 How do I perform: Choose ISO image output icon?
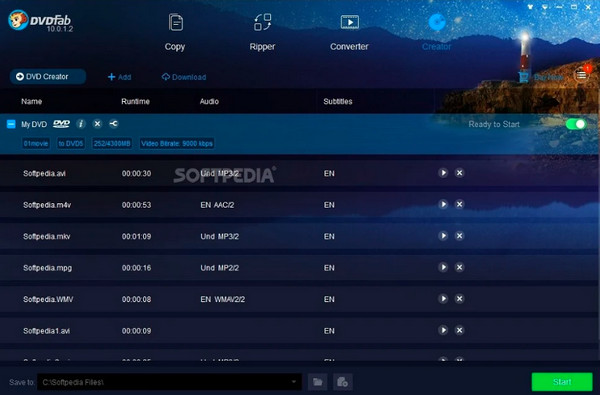pyautogui.click(x=342, y=382)
